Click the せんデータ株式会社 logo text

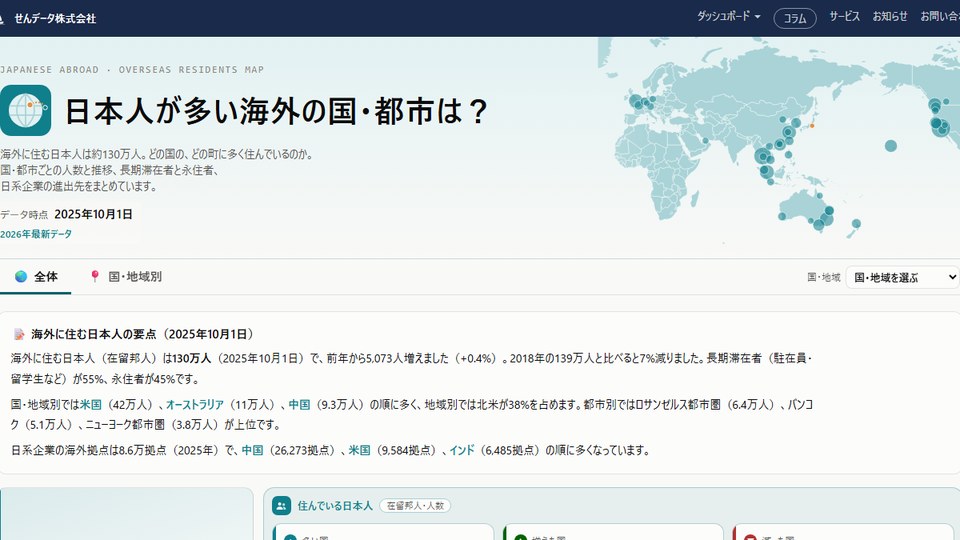pyautogui.click(x=55, y=19)
